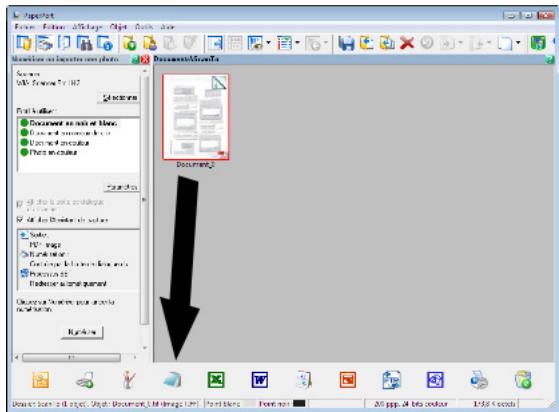Open the Fichier menu
Viewport: 559px width, 412px height.
(25, 27)
